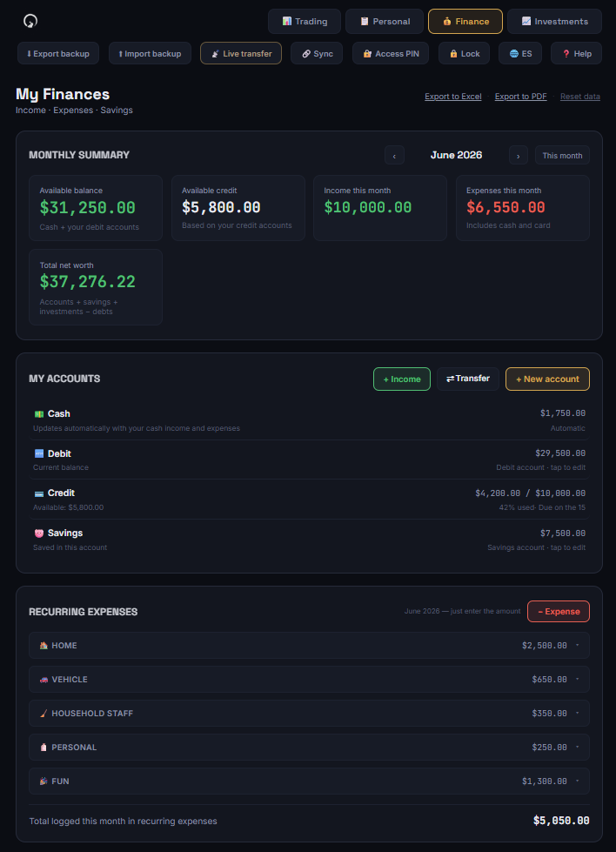Viewport: 616px width, 852px height.
Task: Open the Savings account $7,500.00 balance
Action: pyautogui.click(x=563, y=533)
